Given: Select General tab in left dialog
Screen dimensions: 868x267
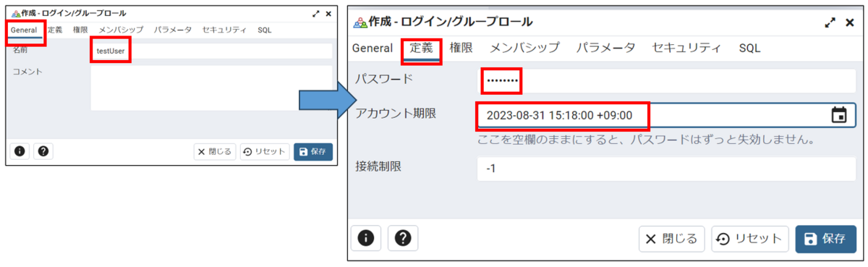Looking at the screenshot, I should pos(24,30).
